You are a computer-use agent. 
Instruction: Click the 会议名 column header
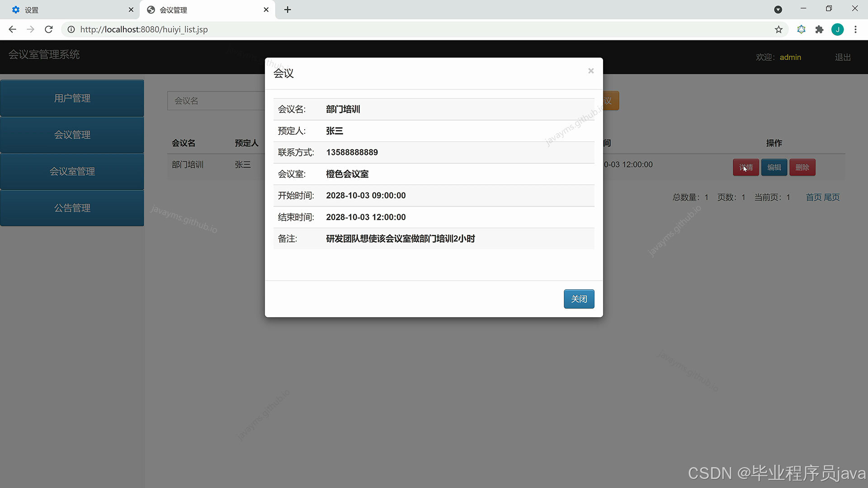click(183, 143)
